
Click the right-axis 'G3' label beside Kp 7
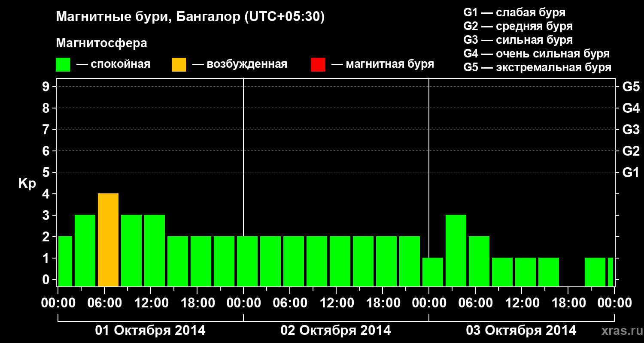(x=631, y=129)
